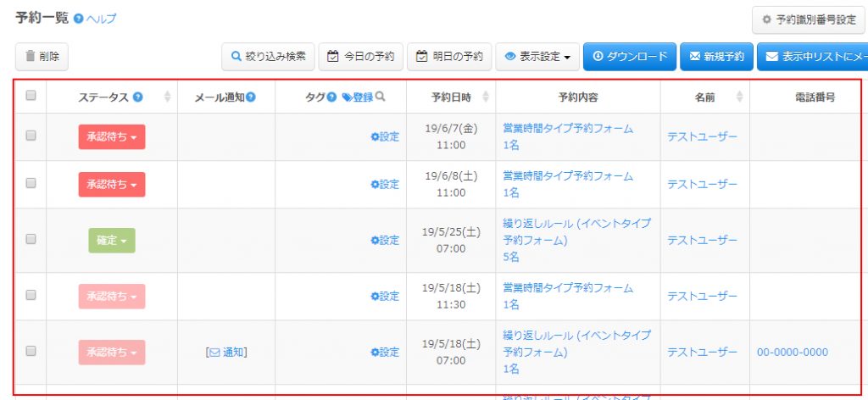Open 設定 gear for the 19/6/7 reservation

click(x=384, y=136)
